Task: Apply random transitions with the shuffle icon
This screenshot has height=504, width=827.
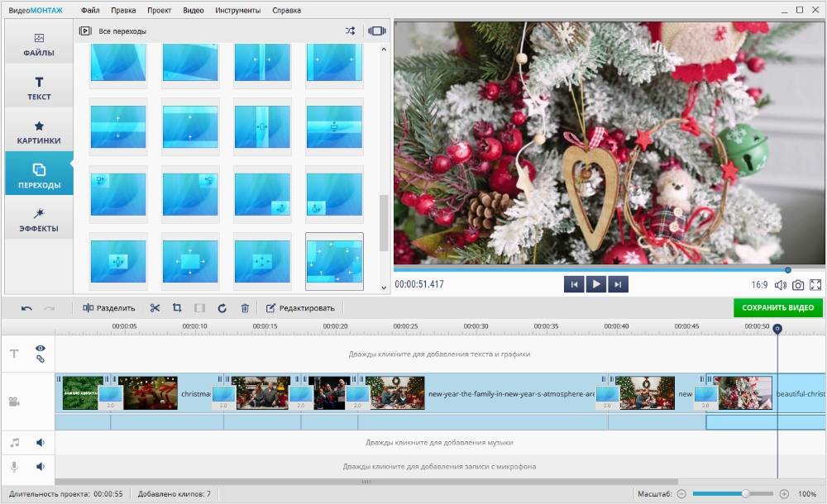Action: pyautogui.click(x=350, y=31)
